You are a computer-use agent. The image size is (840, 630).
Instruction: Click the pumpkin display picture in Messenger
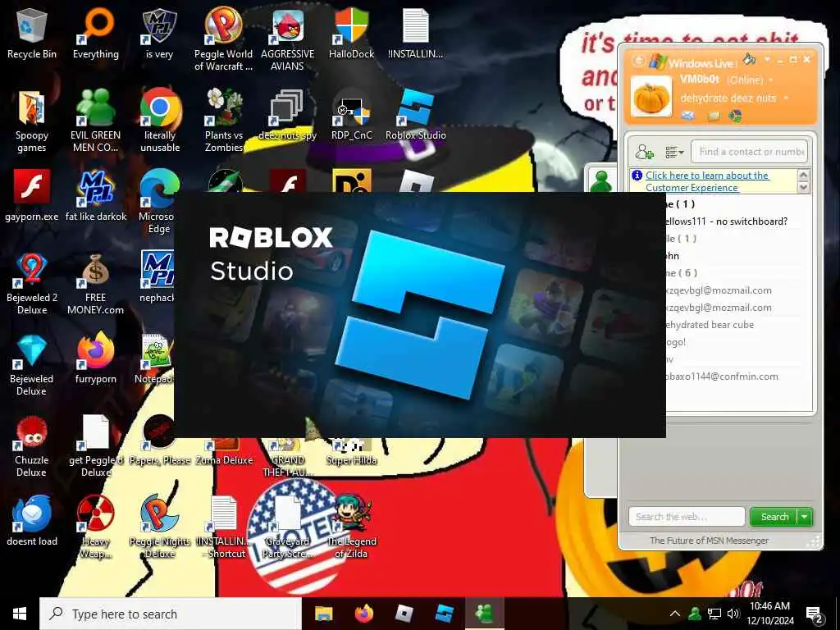(651, 96)
